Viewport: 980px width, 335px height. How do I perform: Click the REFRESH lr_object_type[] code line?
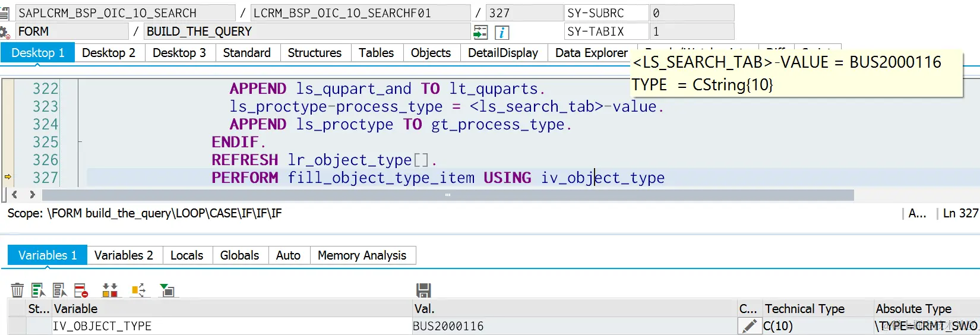click(x=324, y=160)
